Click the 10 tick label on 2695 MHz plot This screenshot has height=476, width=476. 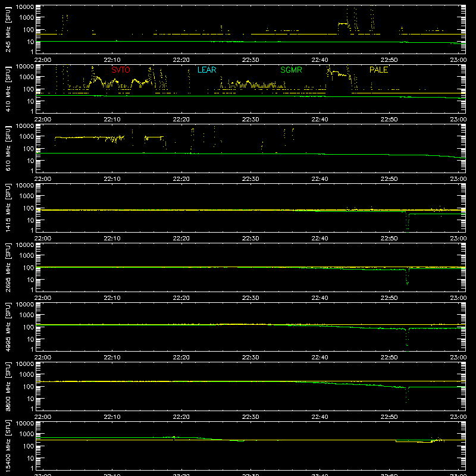[30, 280]
